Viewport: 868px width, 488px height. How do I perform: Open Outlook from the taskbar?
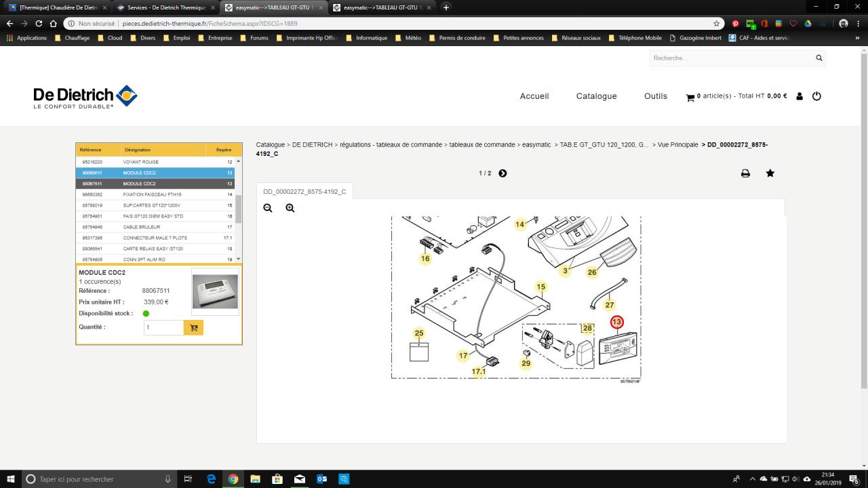click(321, 479)
